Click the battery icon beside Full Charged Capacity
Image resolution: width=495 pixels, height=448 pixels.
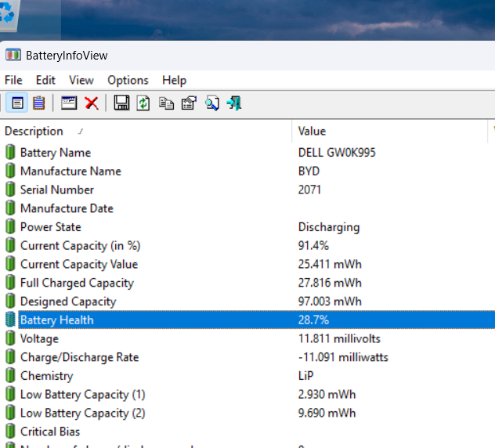point(10,283)
